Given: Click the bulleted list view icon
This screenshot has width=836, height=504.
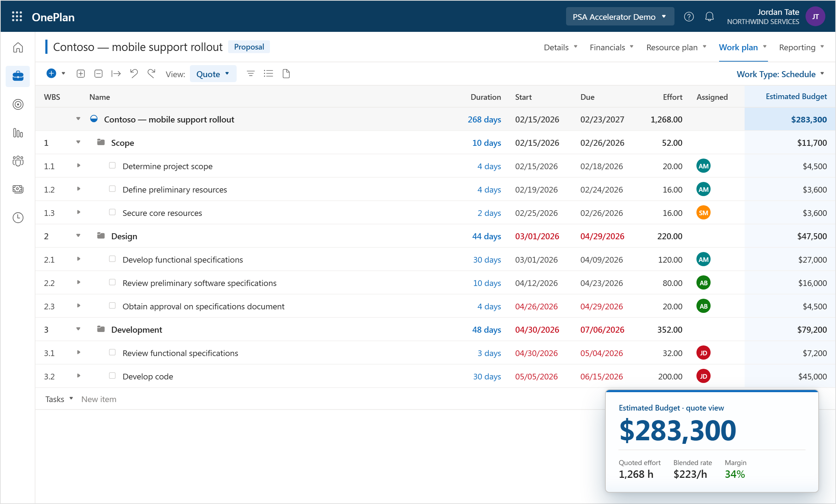Looking at the screenshot, I should pos(269,74).
